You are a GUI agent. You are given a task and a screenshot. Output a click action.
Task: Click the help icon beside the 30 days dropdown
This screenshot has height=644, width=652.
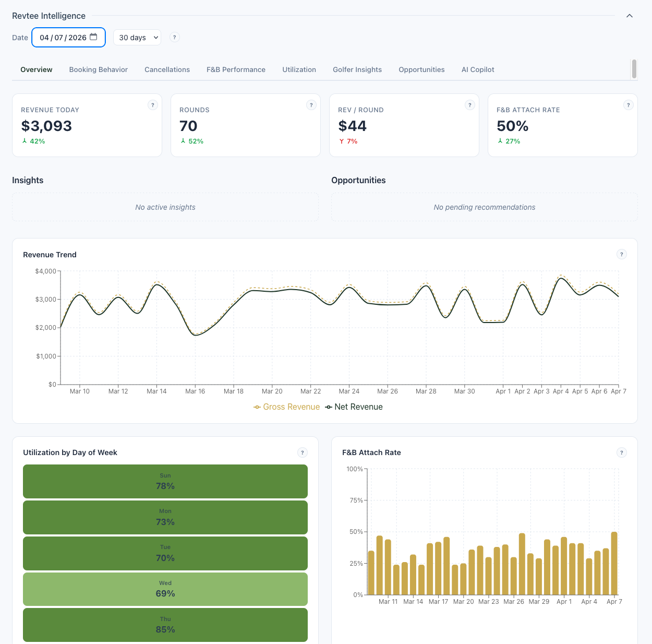pyautogui.click(x=174, y=37)
